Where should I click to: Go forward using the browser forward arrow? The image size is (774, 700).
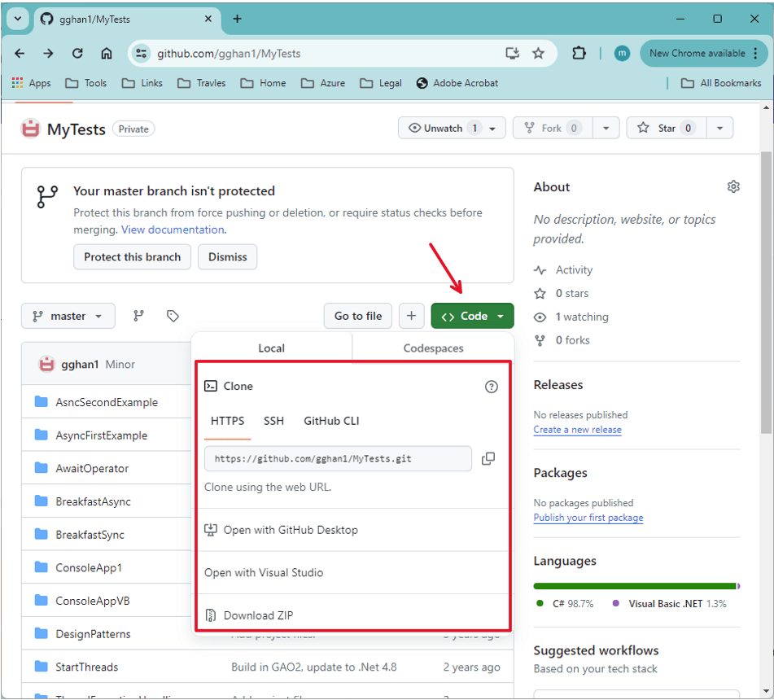click(48, 54)
